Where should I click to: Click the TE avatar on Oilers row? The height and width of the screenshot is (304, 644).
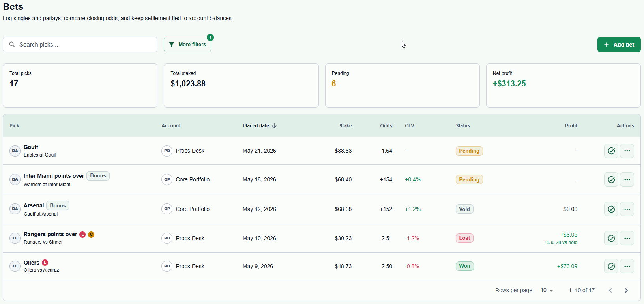click(15, 266)
